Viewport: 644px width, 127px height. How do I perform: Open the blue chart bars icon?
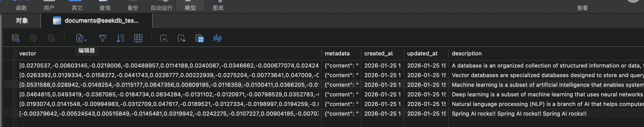(217, 38)
